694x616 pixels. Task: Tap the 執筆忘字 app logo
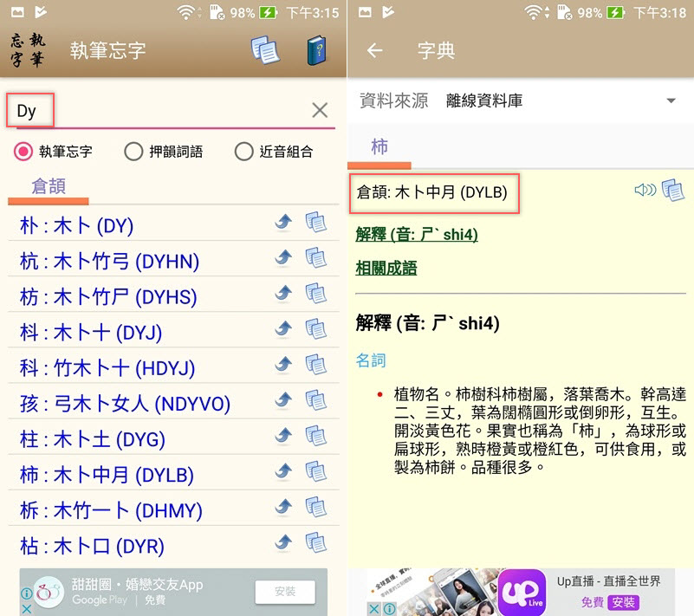[28, 50]
